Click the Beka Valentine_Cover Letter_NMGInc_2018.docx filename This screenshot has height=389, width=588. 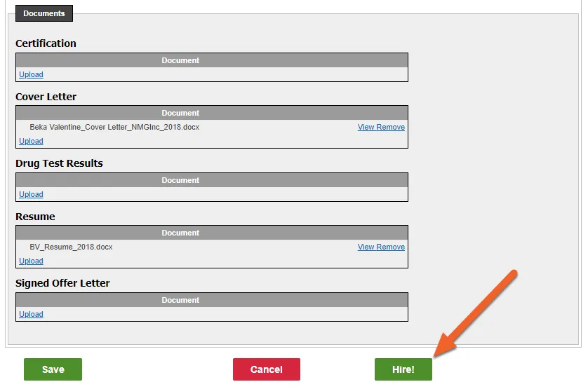click(114, 127)
